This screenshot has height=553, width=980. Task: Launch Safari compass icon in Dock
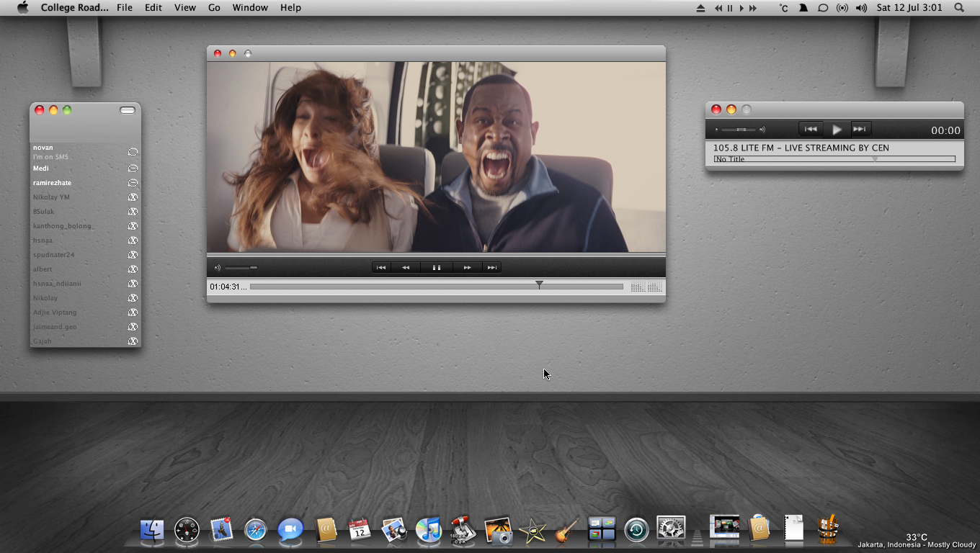pyautogui.click(x=256, y=531)
